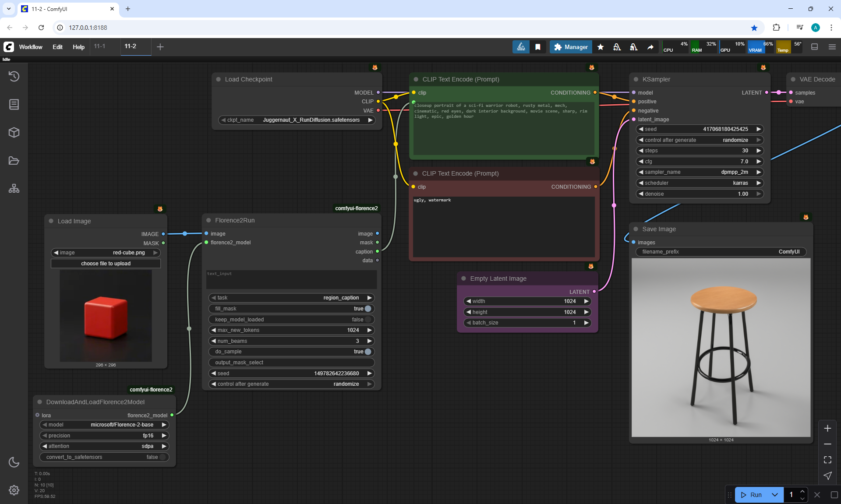Click choose file to upload button
The width and height of the screenshot is (841, 504).
[x=106, y=264]
